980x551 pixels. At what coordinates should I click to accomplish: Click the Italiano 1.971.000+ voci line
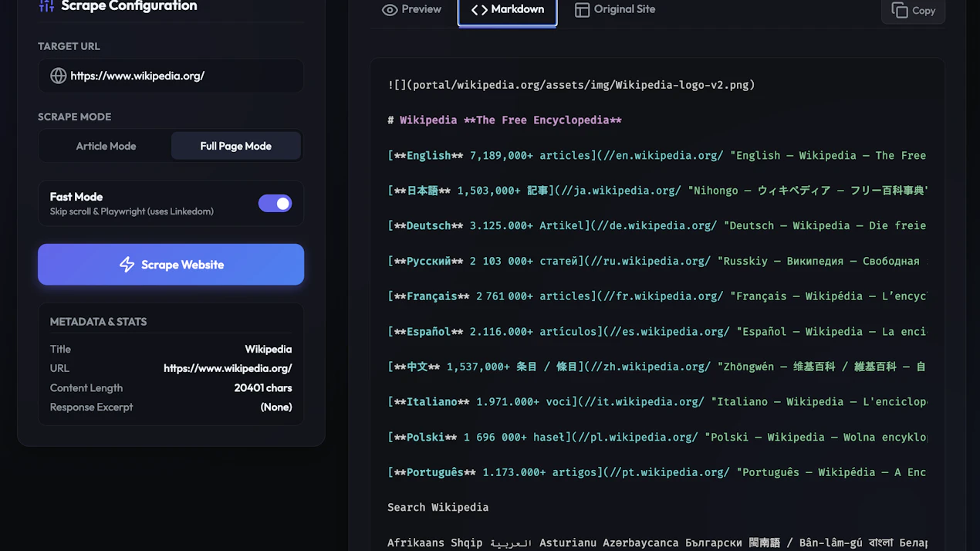tap(657, 401)
